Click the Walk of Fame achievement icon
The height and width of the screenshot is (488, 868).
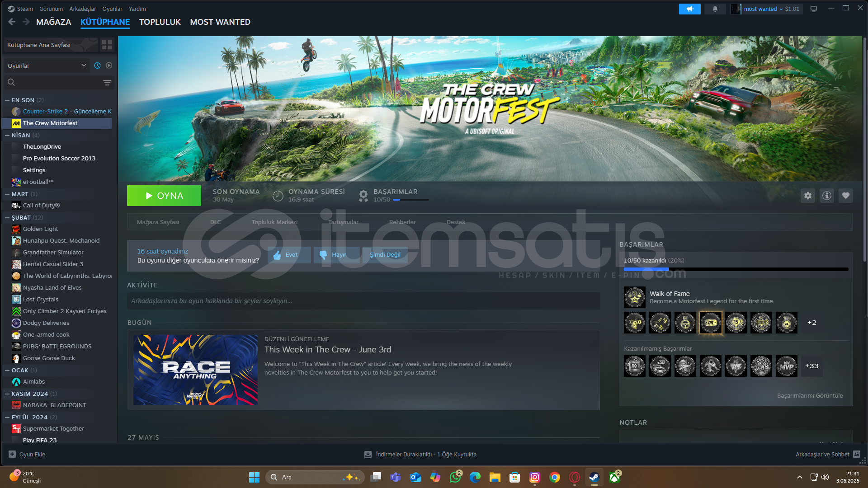pos(635,297)
